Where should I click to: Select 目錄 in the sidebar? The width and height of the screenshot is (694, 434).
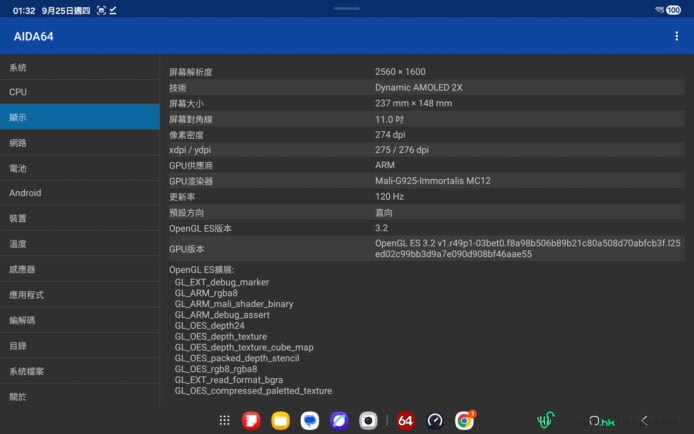[x=80, y=346]
